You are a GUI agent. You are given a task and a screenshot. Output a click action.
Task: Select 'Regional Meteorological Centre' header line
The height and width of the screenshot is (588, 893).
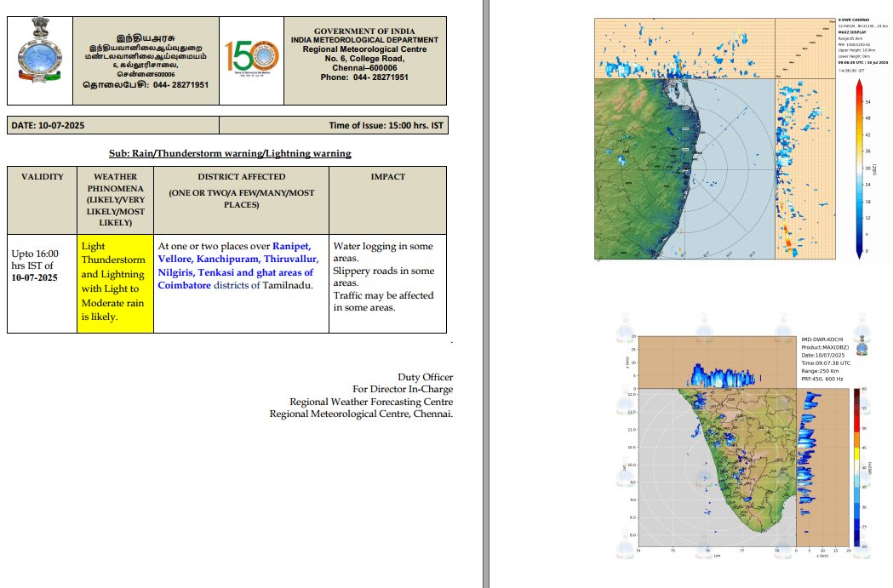tap(364, 49)
